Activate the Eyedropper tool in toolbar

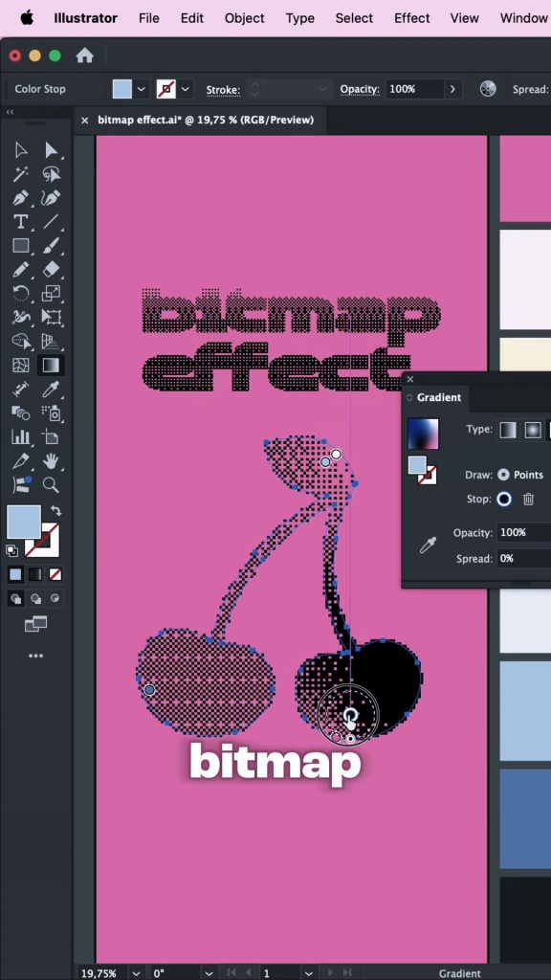[x=51, y=390]
